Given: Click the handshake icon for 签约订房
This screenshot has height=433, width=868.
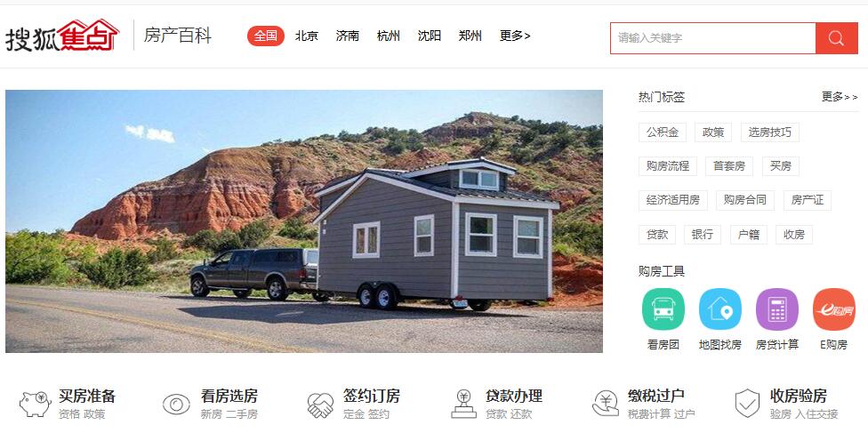Looking at the screenshot, I should (x=320, y=405).
